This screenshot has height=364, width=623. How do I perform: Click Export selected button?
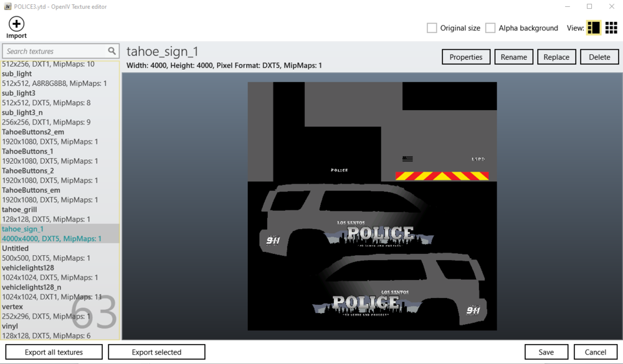tap(156, 352)
